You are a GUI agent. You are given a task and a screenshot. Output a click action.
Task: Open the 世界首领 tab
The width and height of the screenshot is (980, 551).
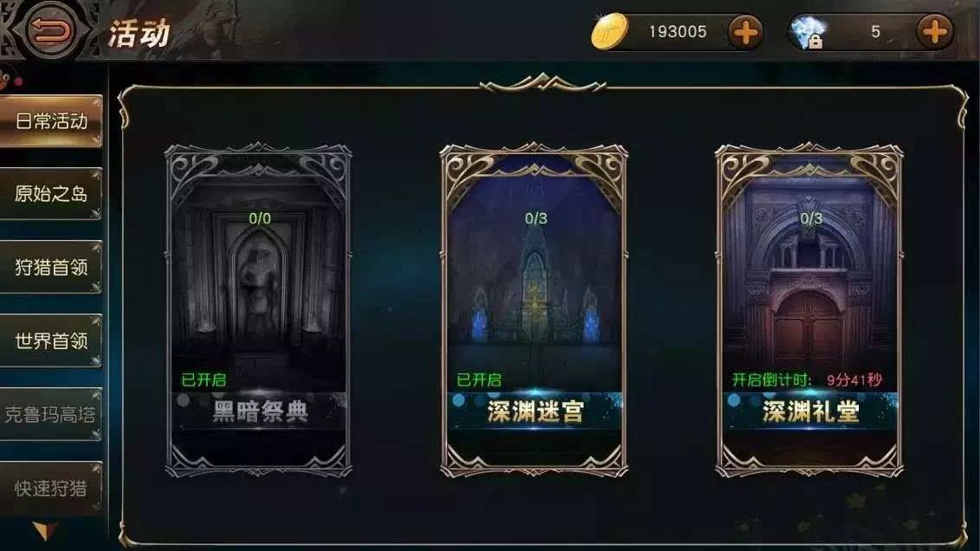50,340
